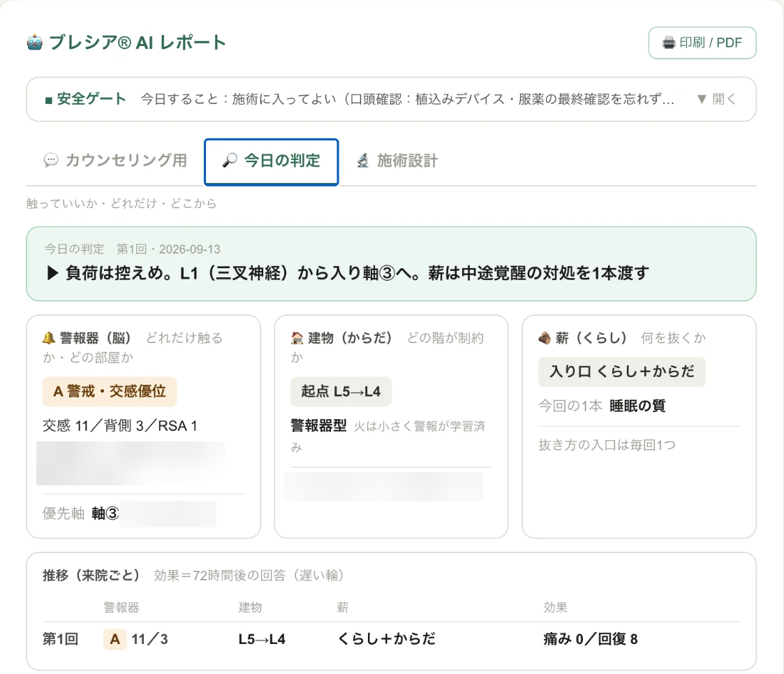Click the 薪 column header in 推移 table
Viewport: 784px width, 674px height.
[343, 608]
